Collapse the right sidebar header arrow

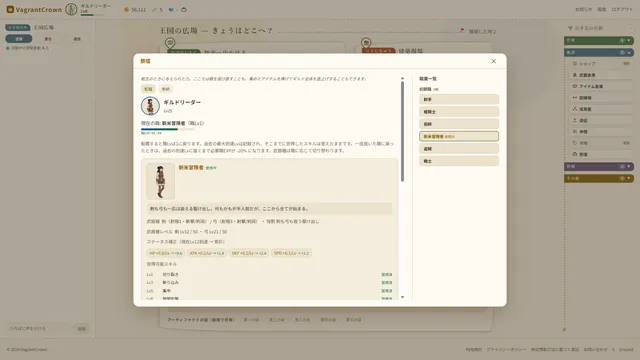click(631, 28)
